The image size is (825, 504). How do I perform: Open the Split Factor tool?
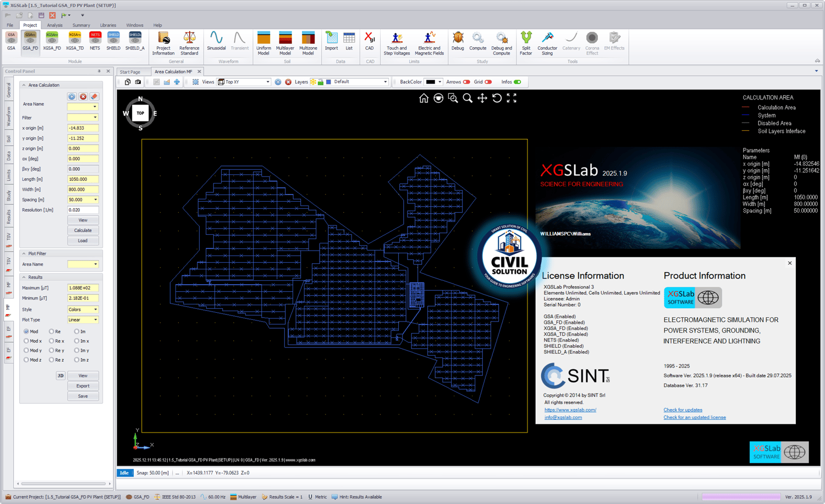coord(526,43)
